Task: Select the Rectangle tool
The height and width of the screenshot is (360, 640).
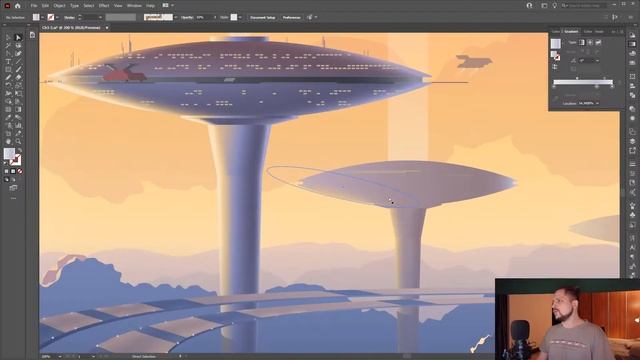Action: [8, 70]
